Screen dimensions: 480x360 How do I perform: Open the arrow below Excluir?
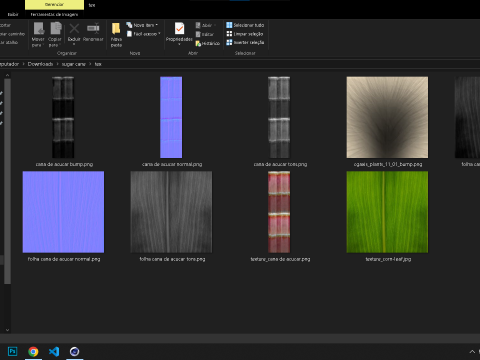[74, 45]
